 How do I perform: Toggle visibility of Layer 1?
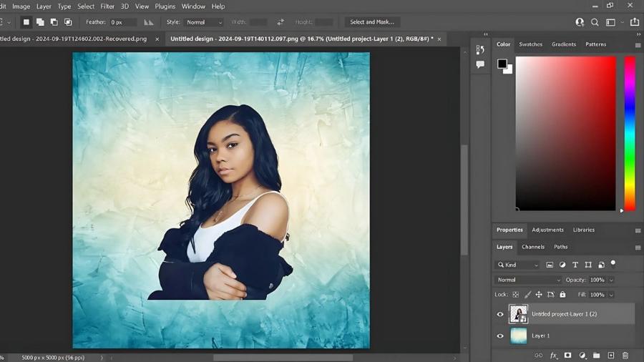pyautogui.click(x=500, y=336)
